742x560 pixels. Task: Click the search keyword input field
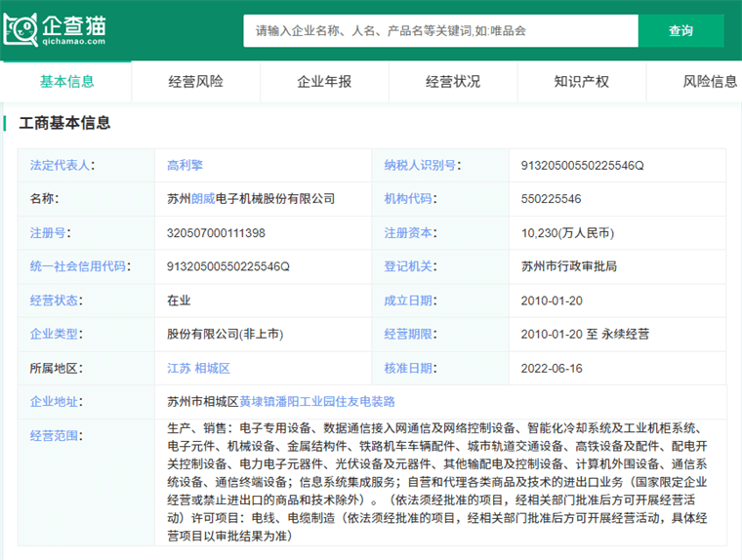pyautogui.click(x=440, y=31)
